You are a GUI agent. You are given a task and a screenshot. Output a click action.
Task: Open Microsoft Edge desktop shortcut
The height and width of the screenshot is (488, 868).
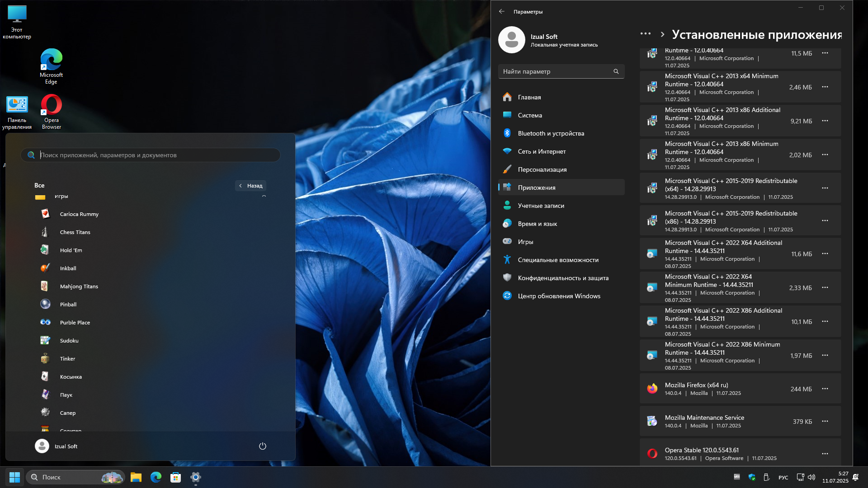coord(51,66)
